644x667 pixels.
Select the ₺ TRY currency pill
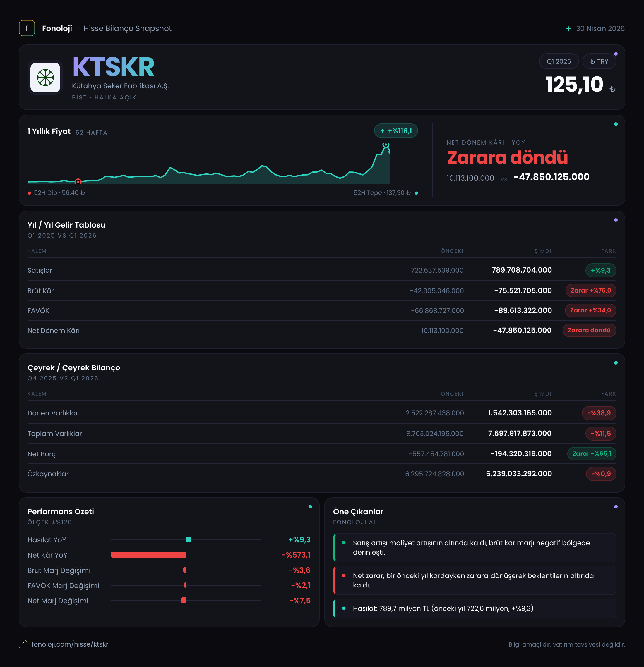[x=599, y=62]
